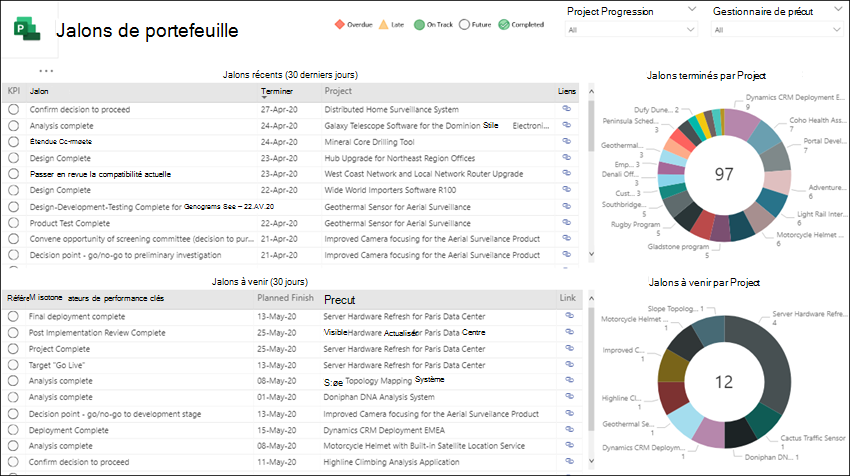
Task: Click the On Track green circle legend icon
Action: [x=419, y=24]
